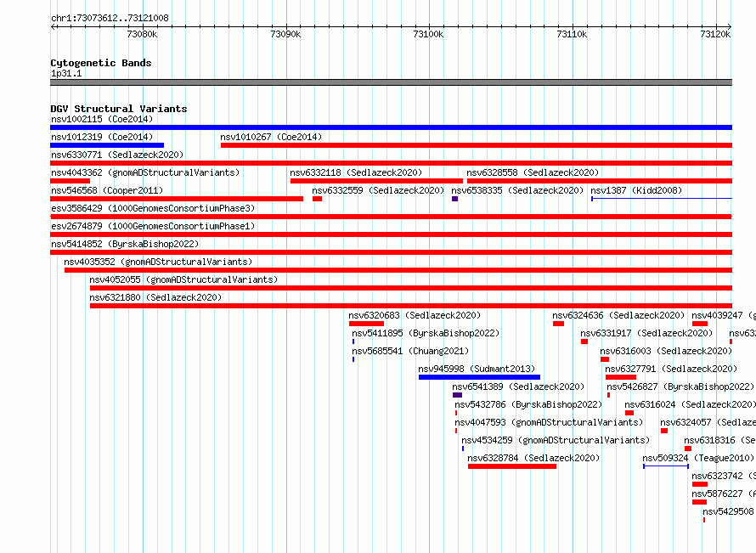Select the nsv6328784 (Sedlazeck2020) red bar
This screenshot has width=756, height=553.
[x=512, y=466]
